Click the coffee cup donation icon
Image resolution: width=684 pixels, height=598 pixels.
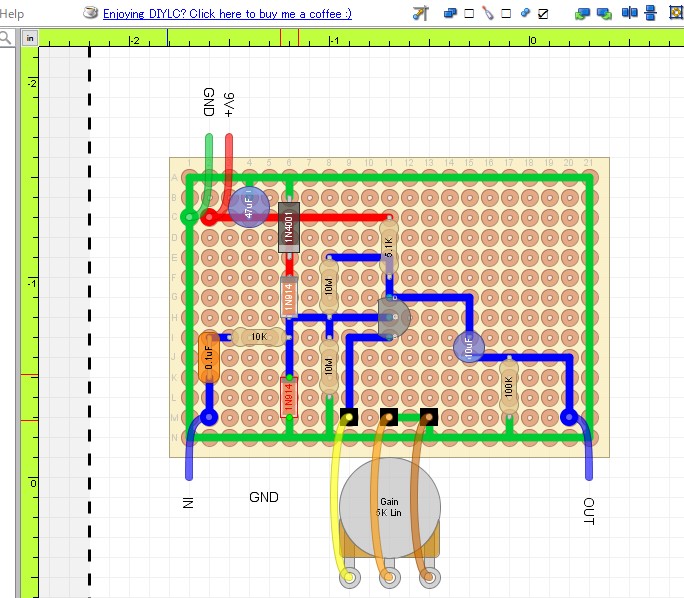point(90,13)
